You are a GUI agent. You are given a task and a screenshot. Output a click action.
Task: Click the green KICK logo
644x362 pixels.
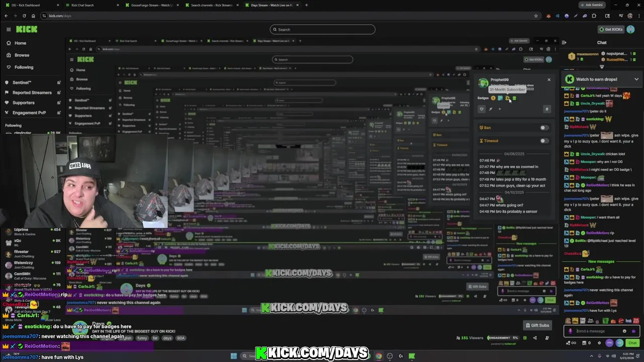pyautogui.click(x=27, y=29)
